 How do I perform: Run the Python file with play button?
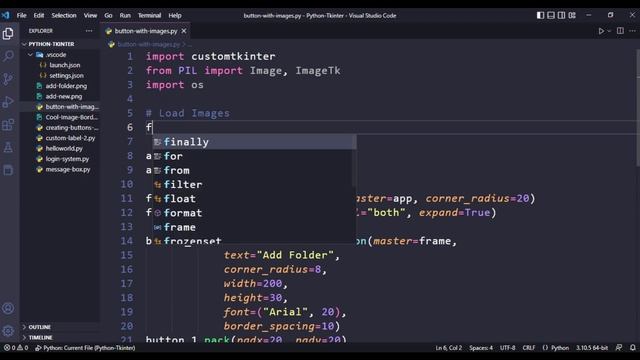(x=601, y=31)
